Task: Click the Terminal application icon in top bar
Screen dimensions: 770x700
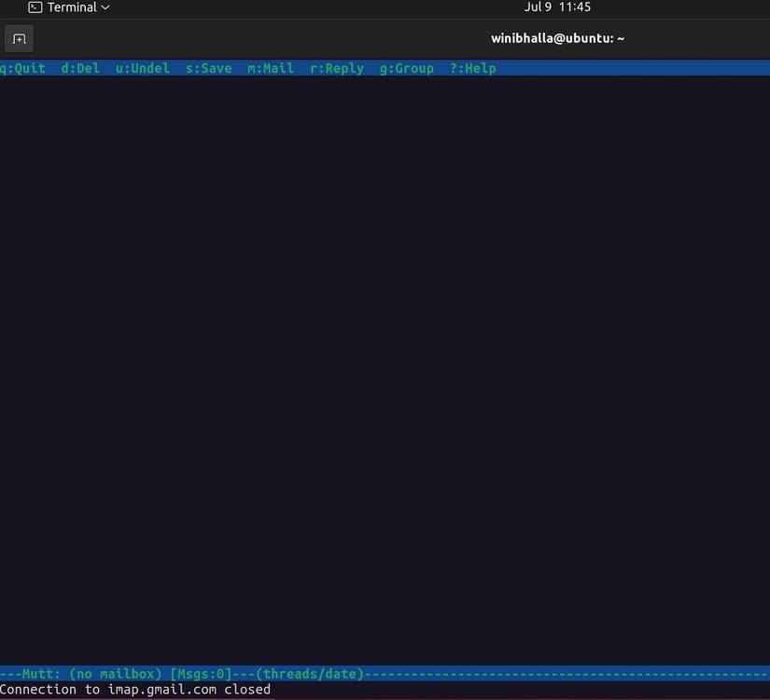Action: [34, 7]
